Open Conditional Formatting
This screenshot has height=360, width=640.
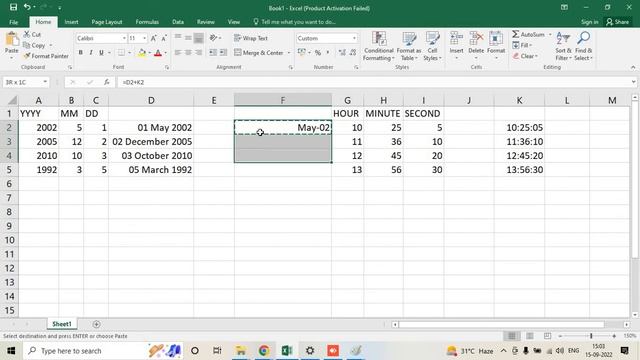pyautogui.click(x=379, y=47)
